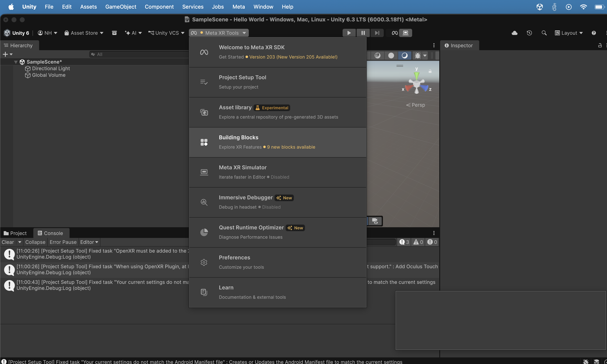
Task: Click the Step frame button
Action: (377, 33)
